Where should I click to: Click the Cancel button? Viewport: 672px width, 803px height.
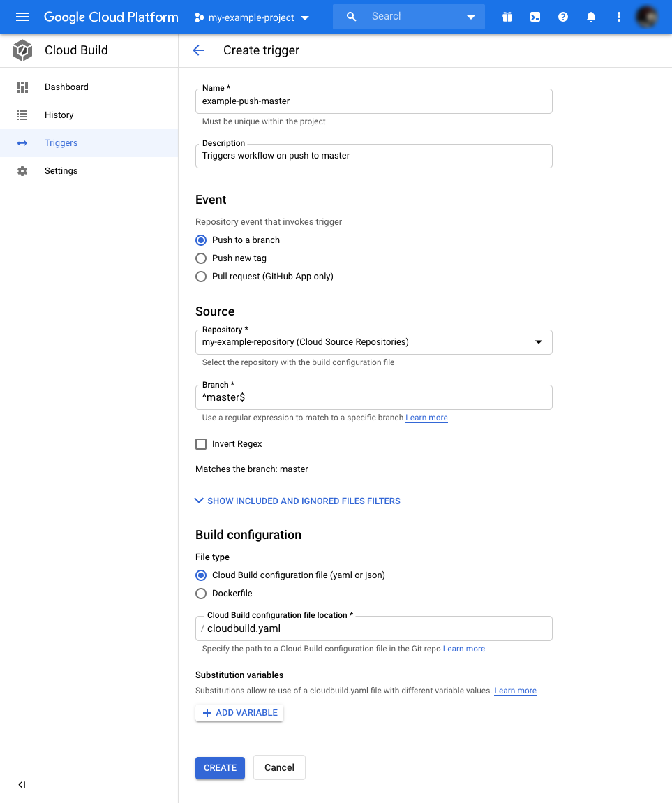click(x=279, y=767)
